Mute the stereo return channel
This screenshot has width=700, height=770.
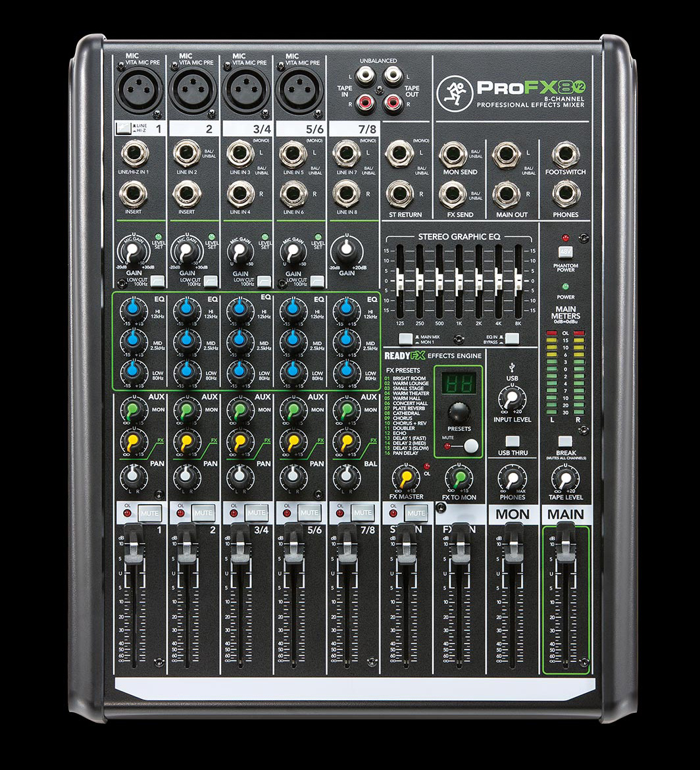(x=416, y=513)
